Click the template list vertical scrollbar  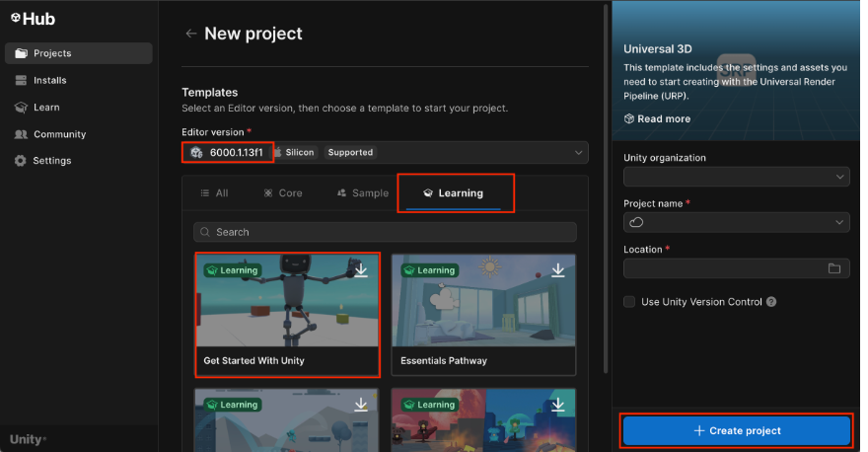(x=607, y=188)
